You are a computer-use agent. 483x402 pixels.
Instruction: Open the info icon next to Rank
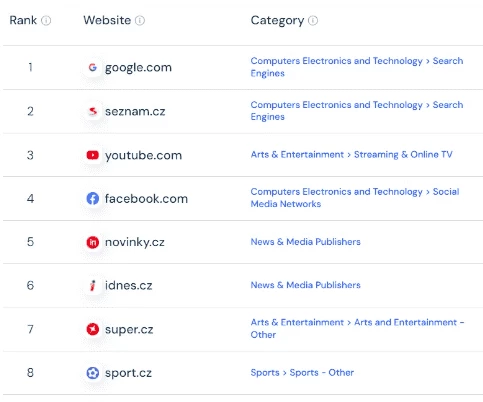(x=46, y=21)
